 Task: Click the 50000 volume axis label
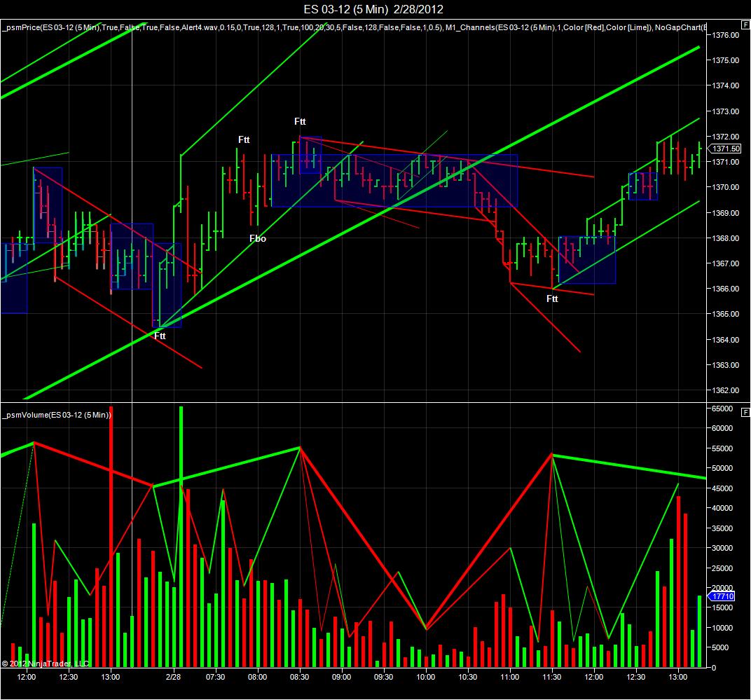pos(723,468)
